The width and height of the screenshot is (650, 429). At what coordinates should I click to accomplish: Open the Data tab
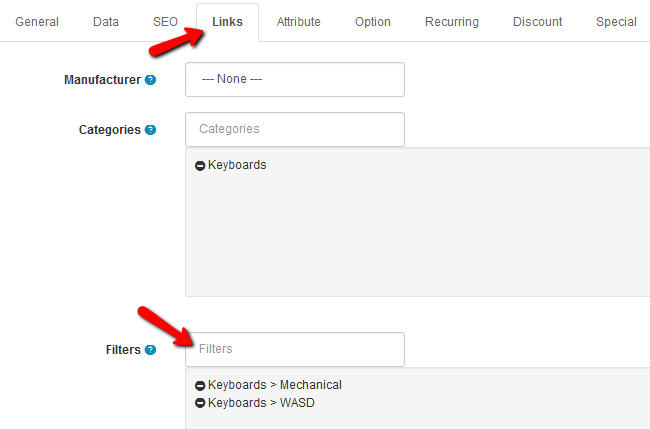click(106, 22)
